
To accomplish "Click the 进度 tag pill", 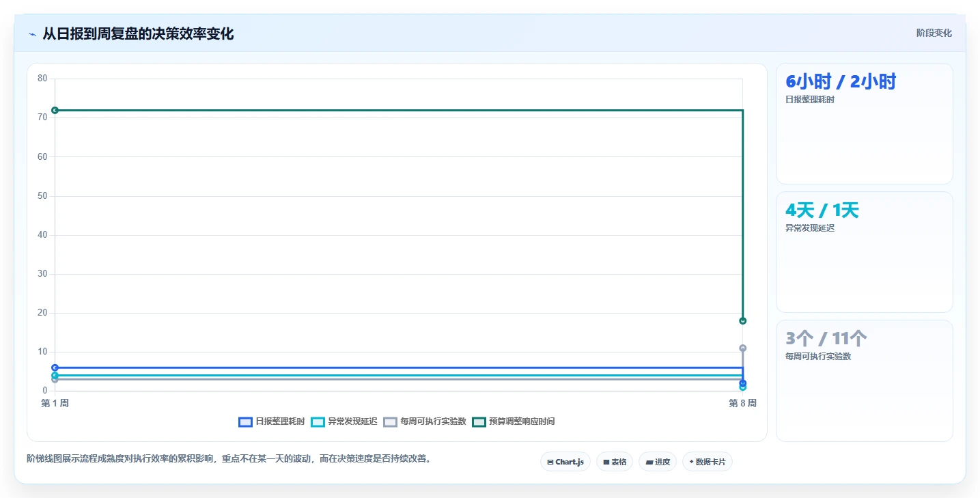I will click(x=658, y=462).
